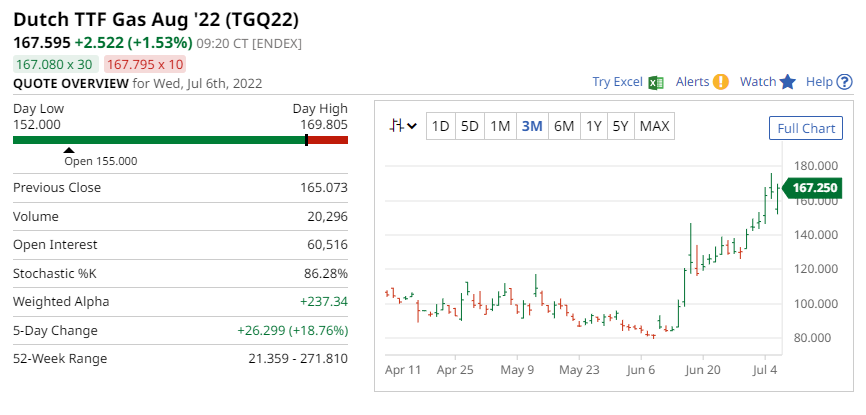Select the 1Y chart period
Screen dimensions: 866x415
593,127
